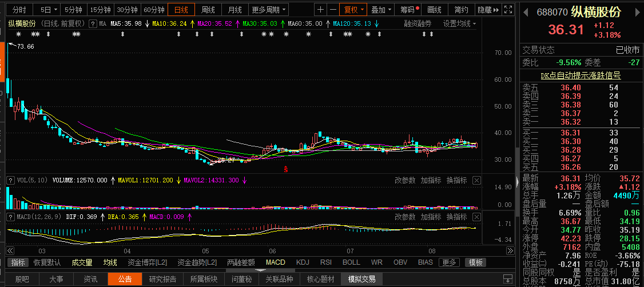Zoom in chart with plus button
Viewport: 644px width, 287px height.
(321, 10)
